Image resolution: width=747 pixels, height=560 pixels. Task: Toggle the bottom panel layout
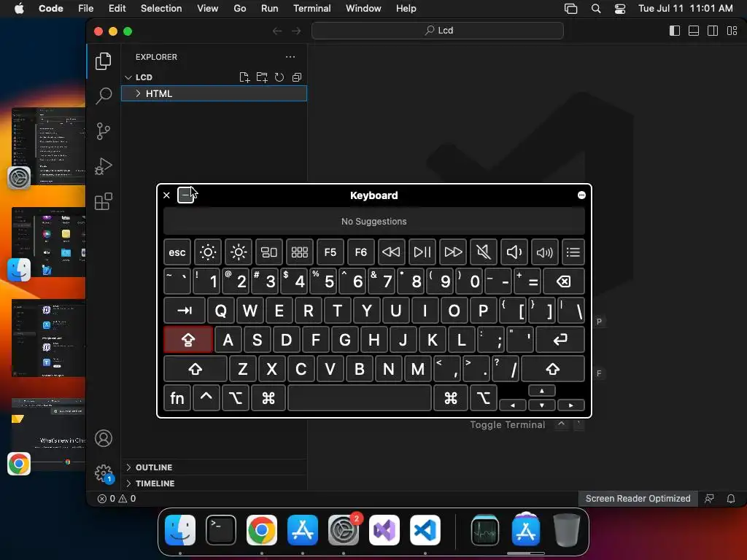pos(694,31)
